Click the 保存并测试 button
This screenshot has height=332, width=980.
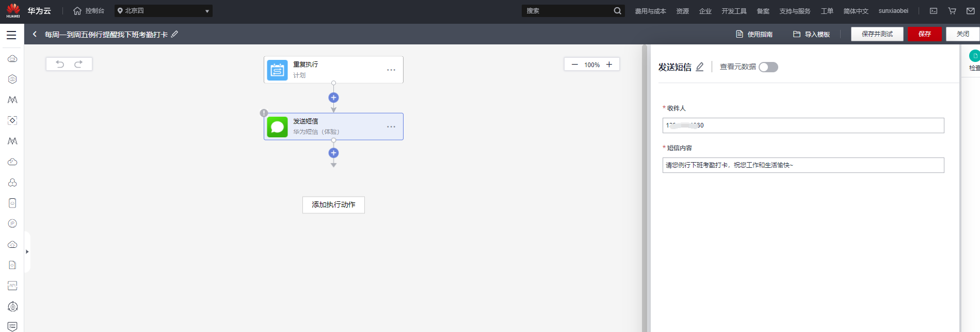(x=877, y=34)
